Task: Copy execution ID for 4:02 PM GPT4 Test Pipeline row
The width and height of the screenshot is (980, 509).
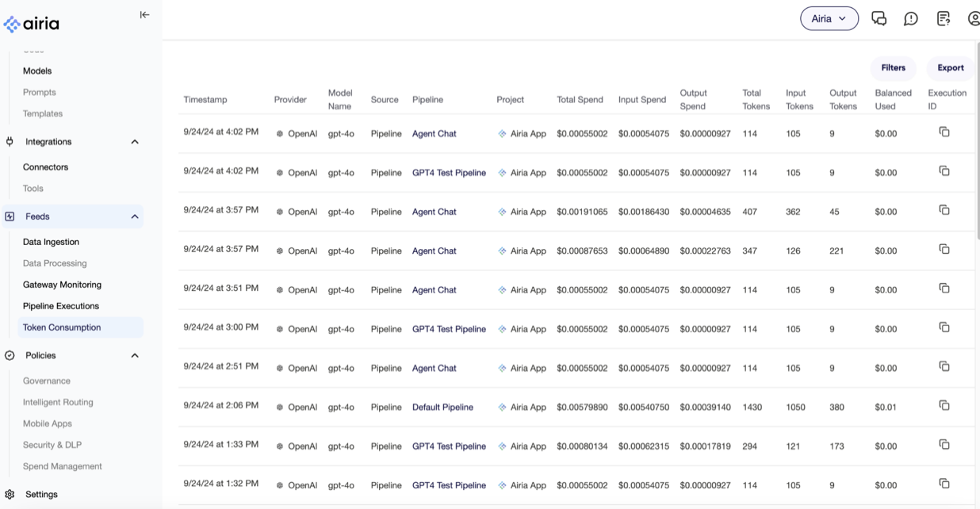Action: (944, 171)
